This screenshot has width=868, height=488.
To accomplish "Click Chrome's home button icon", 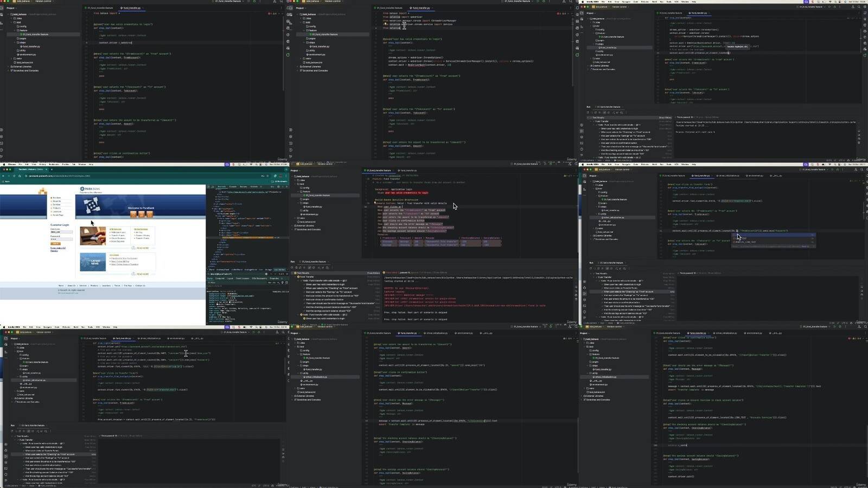I will (x=20, y=176).
